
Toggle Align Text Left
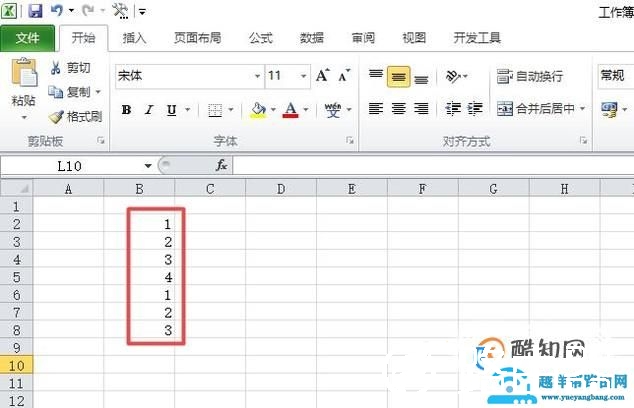click(376, 108)
